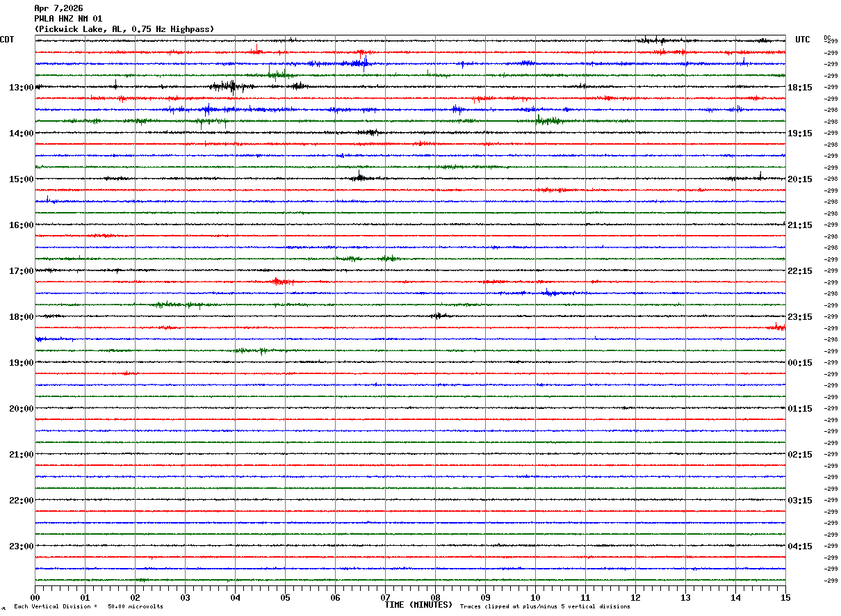Click the 04:15 UTC time label
Viewport: 841px width, 616px height.
800,546
